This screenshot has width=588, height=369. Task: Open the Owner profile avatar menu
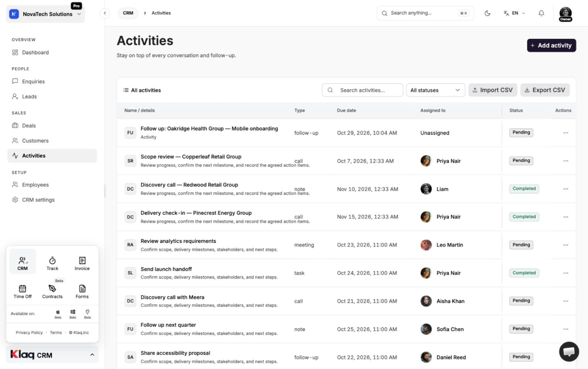(x=565, y=14)
